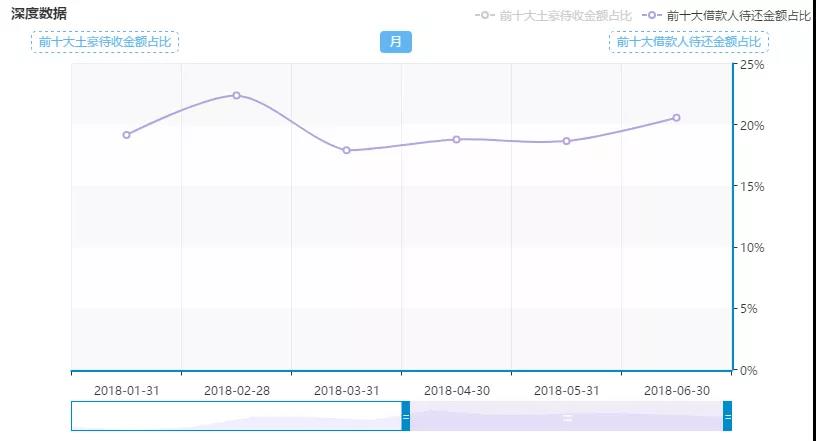816x441 pixels.
Task: Click the 20% y-axis label
Action: (752, 125)
